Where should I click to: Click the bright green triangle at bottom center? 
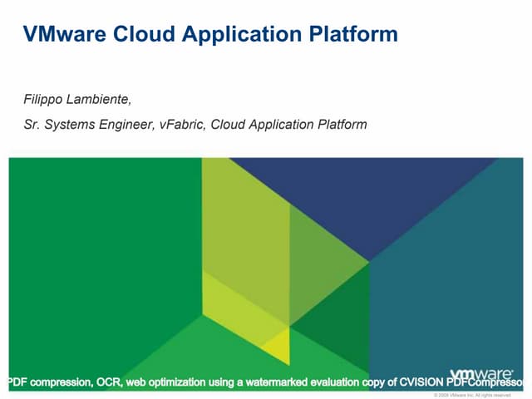pos(208,349)
